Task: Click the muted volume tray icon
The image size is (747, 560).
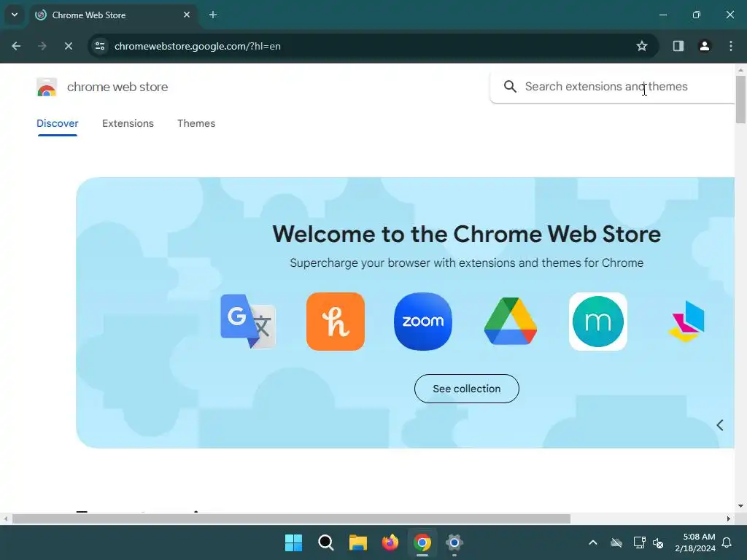Action: tap(658, 542)
